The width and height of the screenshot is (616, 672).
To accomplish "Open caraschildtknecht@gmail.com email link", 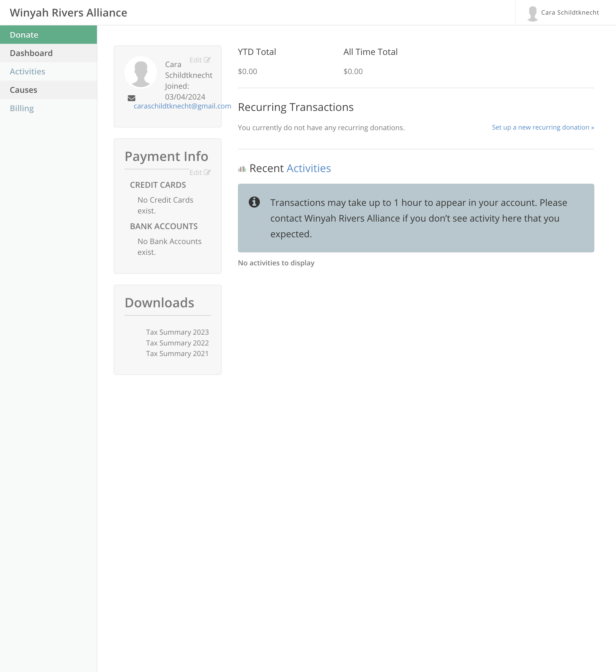I will click(182, 106).
